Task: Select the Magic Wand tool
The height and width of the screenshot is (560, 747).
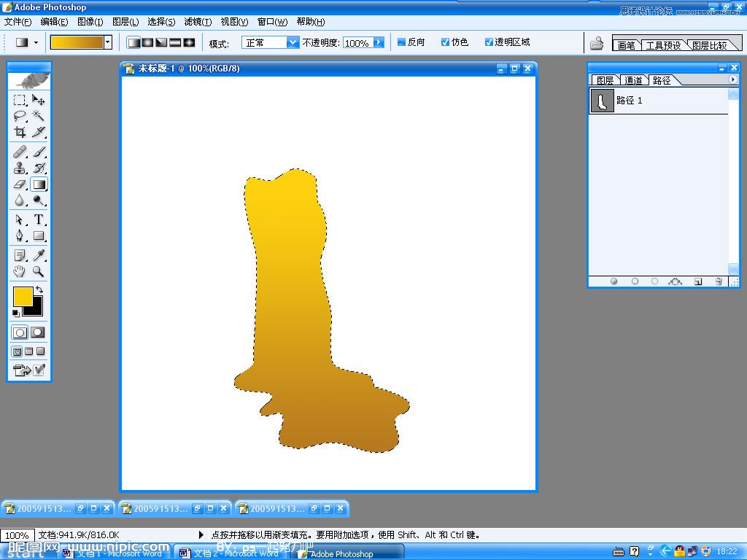Action: click(39, 116)
